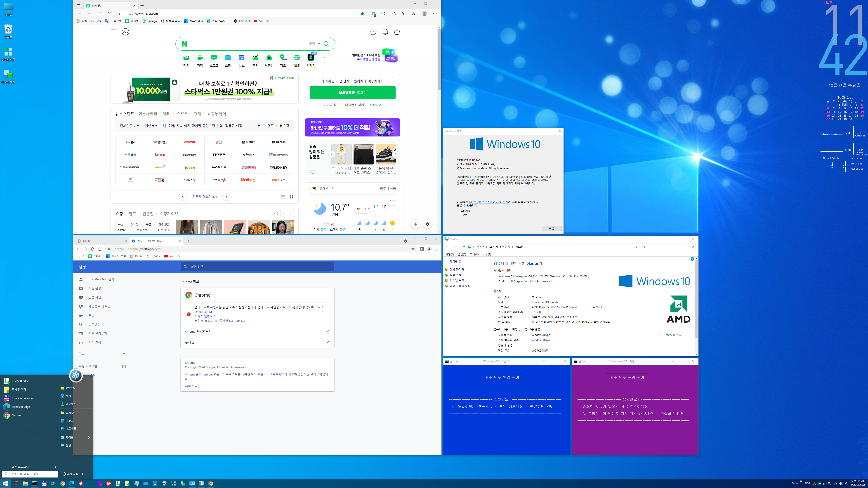Reload Chrome settings page
Screen dimensions: 868x488
click(93, 249)
